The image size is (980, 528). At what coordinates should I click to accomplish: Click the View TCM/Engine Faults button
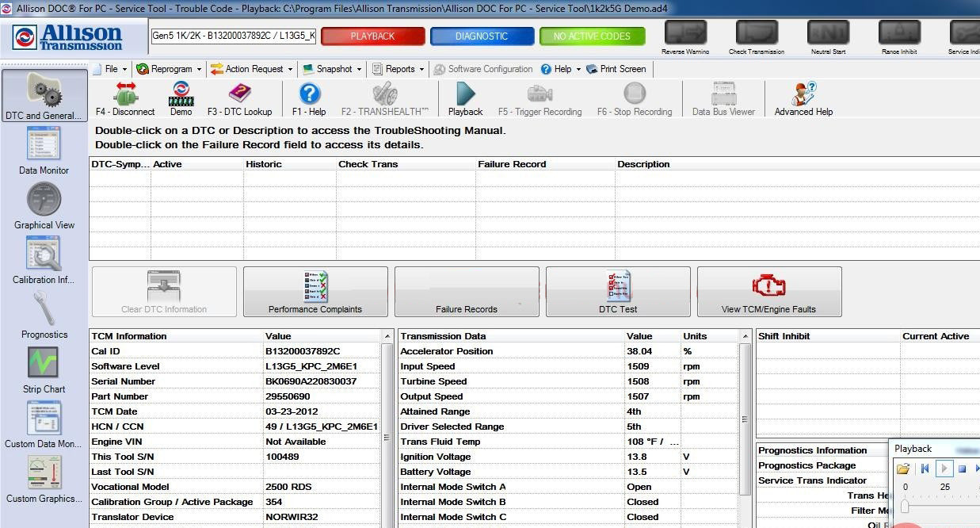768,291
